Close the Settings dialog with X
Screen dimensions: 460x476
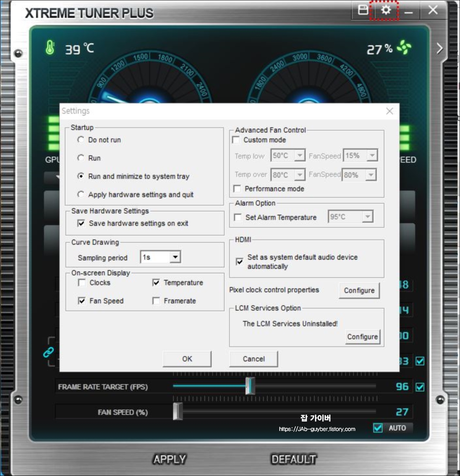tap(389, 111)
